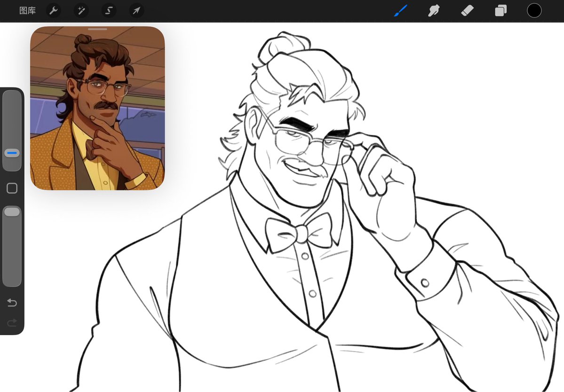Tap the square modify button in sidebar
The width and height of the screenshot is (564, 392).
(x=12, y=188)
